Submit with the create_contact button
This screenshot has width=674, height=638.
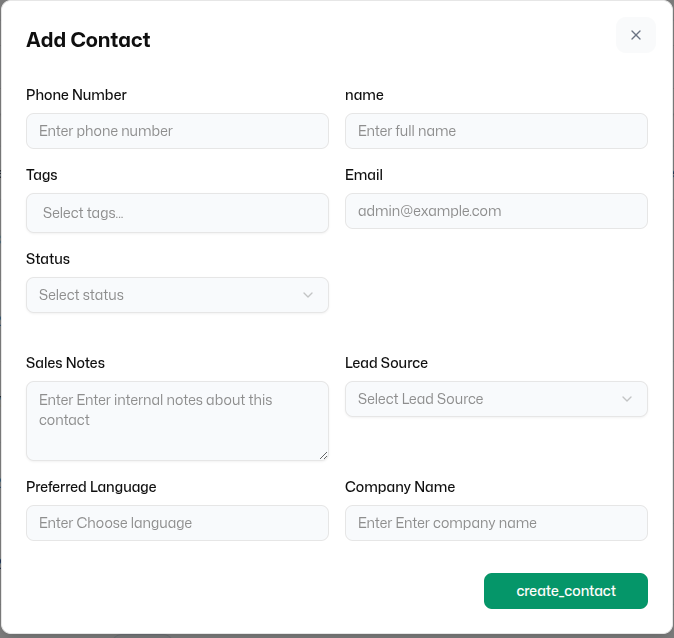tap(566, 591)
